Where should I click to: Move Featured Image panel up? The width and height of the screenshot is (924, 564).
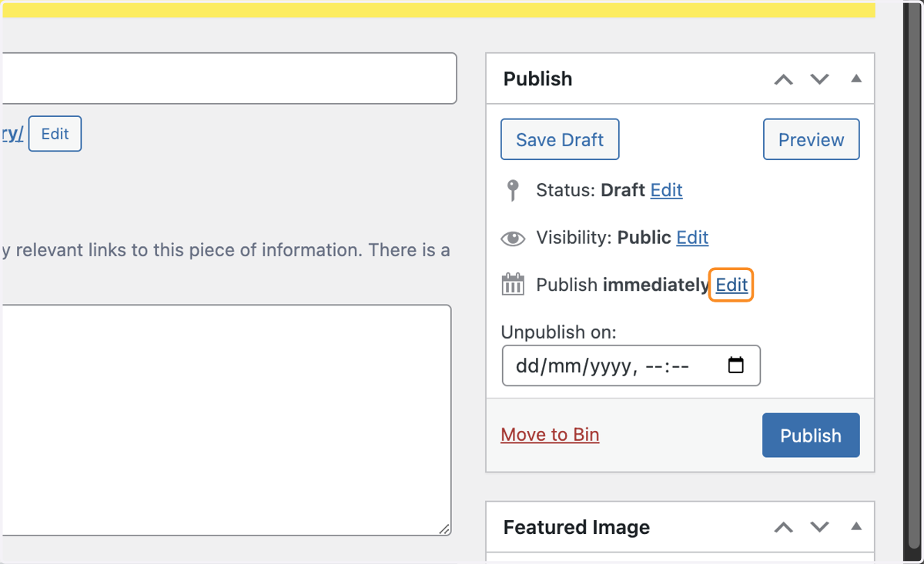(x=783, y=528)
